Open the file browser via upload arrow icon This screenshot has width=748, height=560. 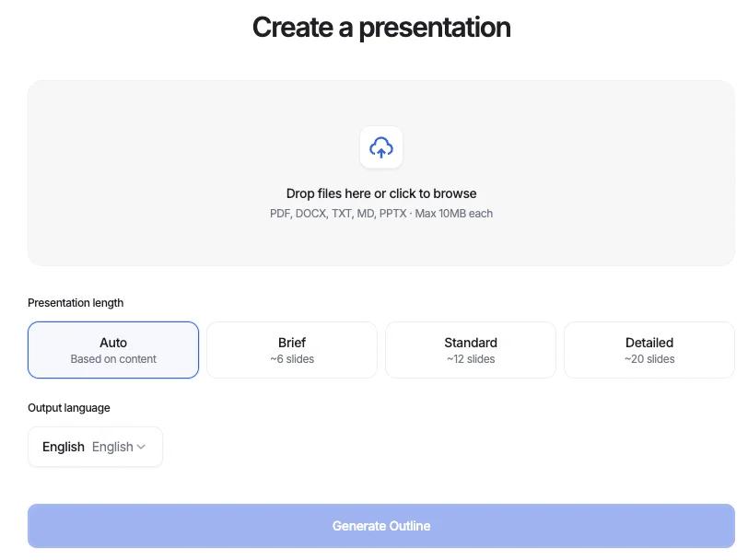click(x=380, y=147)
